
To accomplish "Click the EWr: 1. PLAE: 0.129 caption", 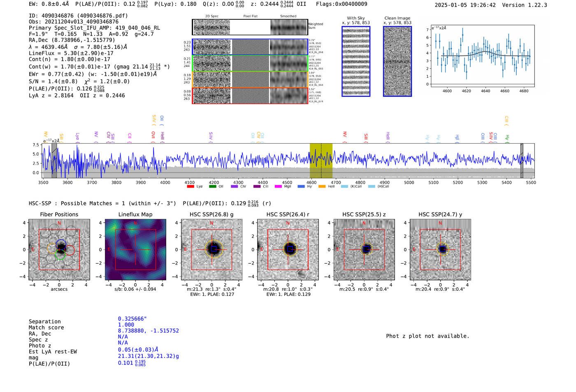I will click(x=288, y=294).
